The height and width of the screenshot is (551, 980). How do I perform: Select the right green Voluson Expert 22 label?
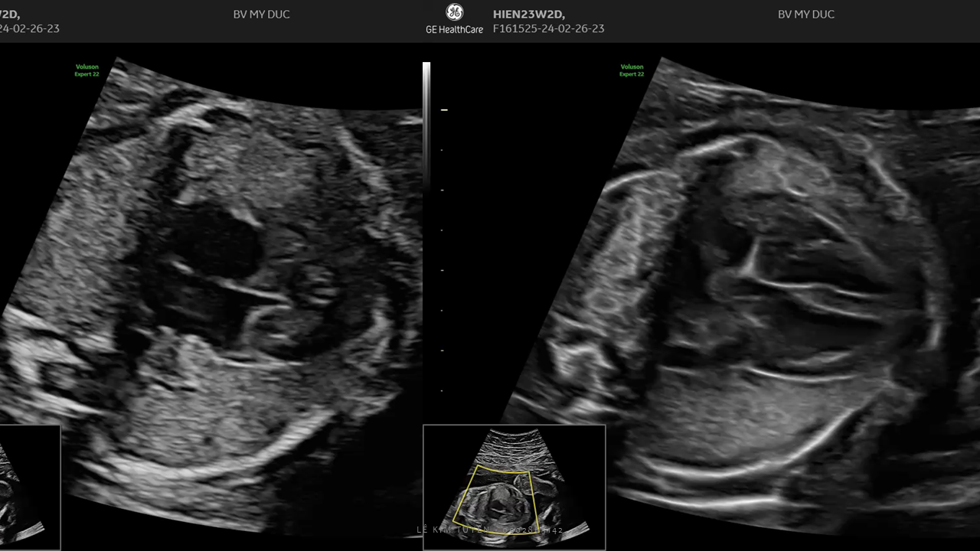point(632,70)
